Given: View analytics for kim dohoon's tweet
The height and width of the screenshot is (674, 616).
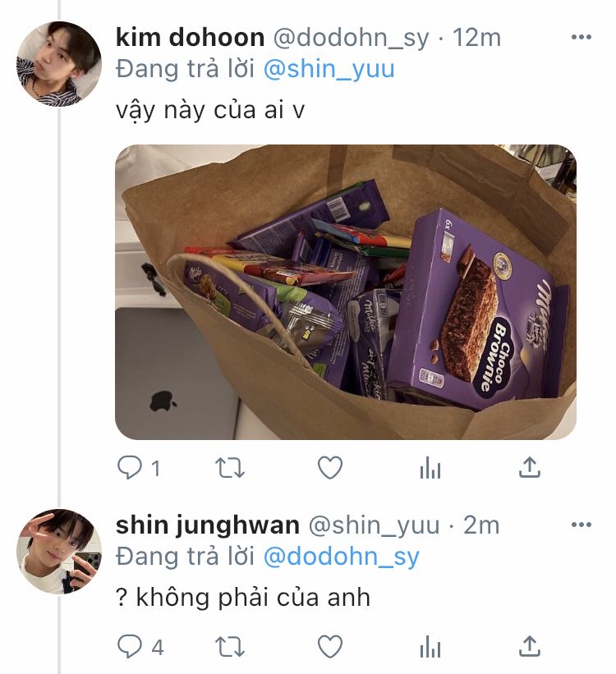Looking at the screenshot, I should (x=430, y=467).
